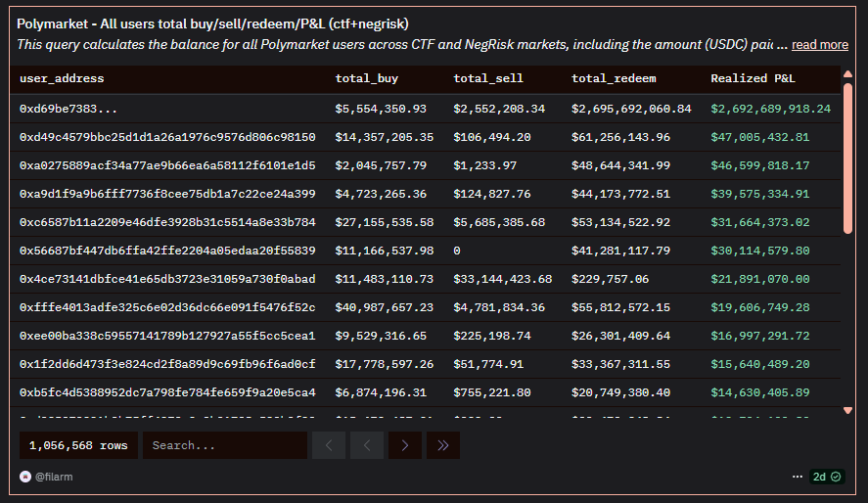
Task: Click total_sell value $225,198.74
Action: click(492, 336)
